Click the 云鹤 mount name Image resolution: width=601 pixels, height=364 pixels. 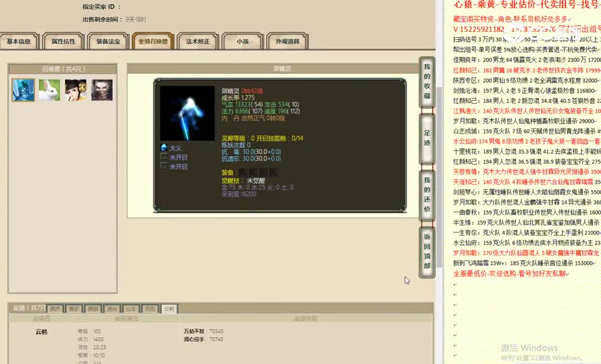tap(41, 332)
